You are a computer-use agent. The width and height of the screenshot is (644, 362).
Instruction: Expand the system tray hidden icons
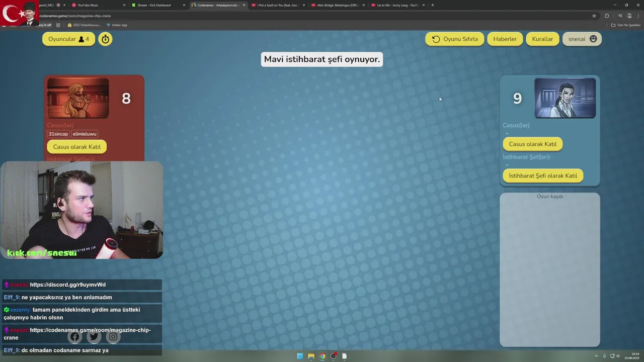click(597, 356)
